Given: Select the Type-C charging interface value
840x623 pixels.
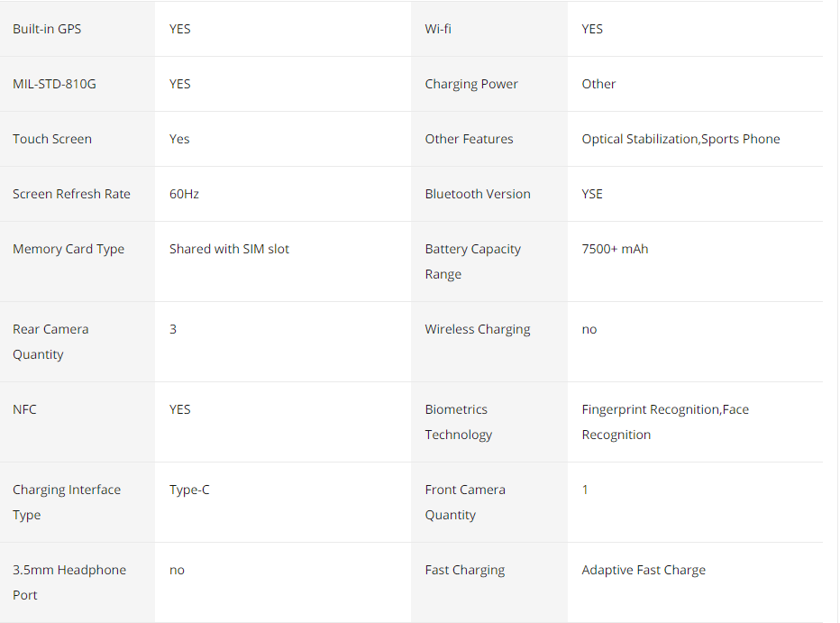Looking at the screenshot, I should tap(189, 490).
